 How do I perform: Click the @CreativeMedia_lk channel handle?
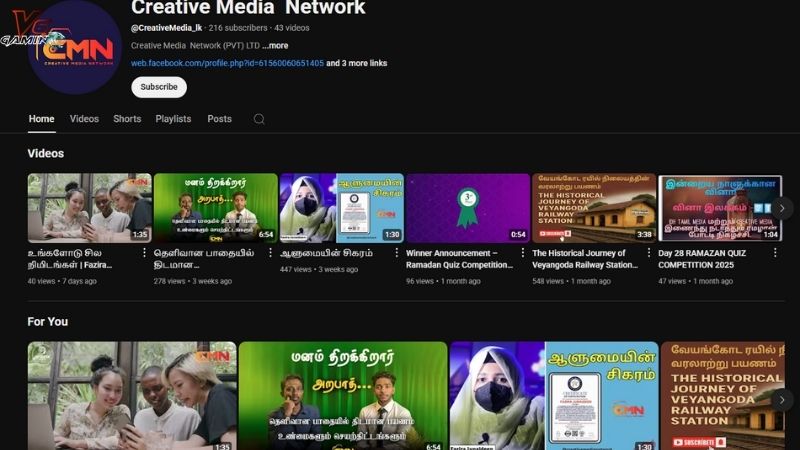[x=166, y=28]
